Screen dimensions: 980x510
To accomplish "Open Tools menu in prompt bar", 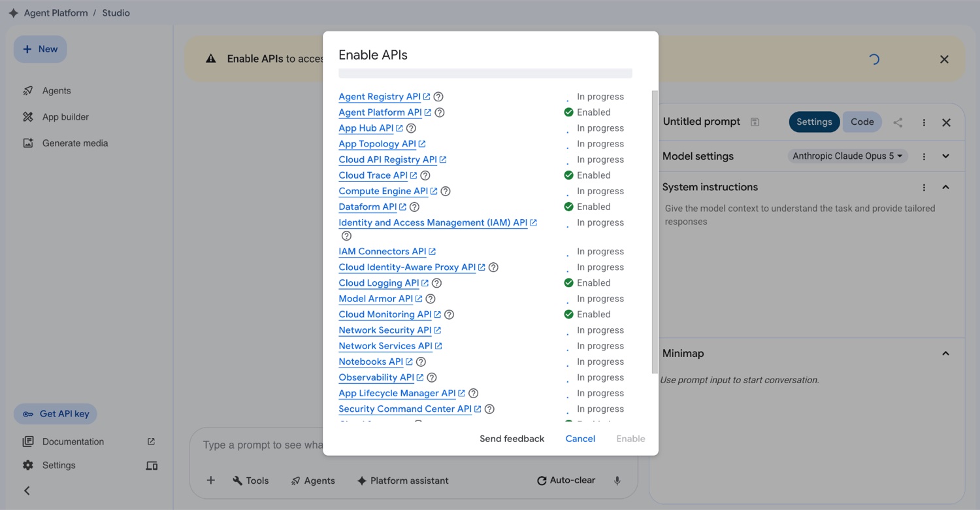I will coord(251,481).
